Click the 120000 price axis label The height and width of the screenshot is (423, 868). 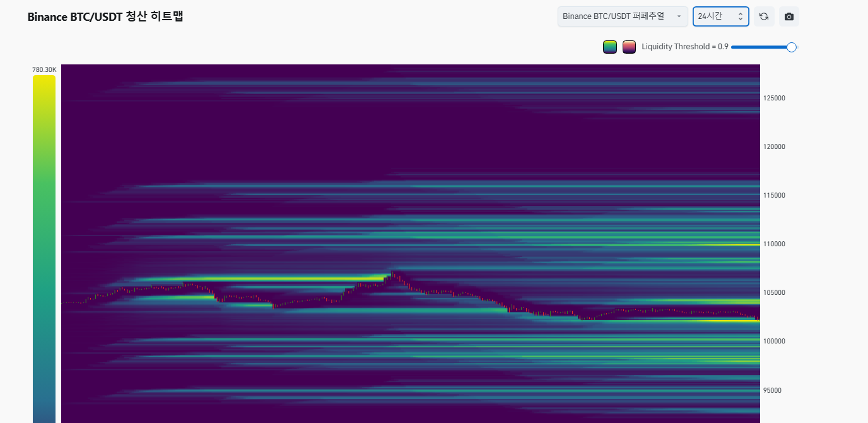[x=774, y=147]
